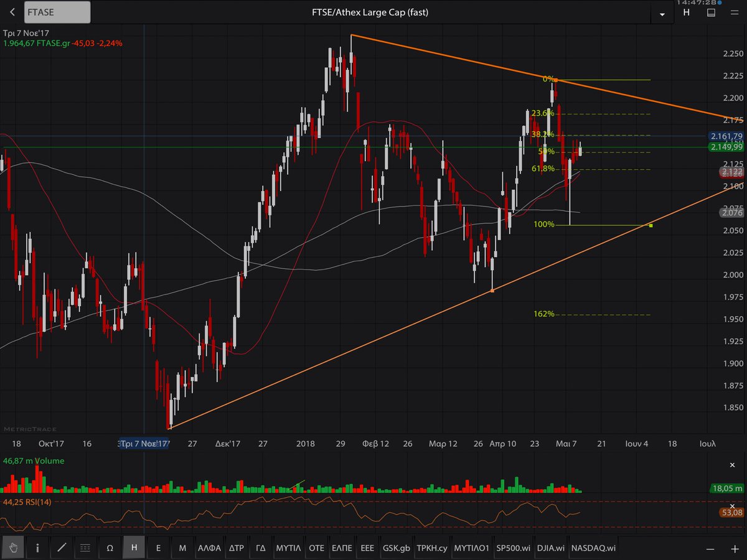
Task: Click the 2.161,79 crosshair price tag
Action: [x=725, y=136]
